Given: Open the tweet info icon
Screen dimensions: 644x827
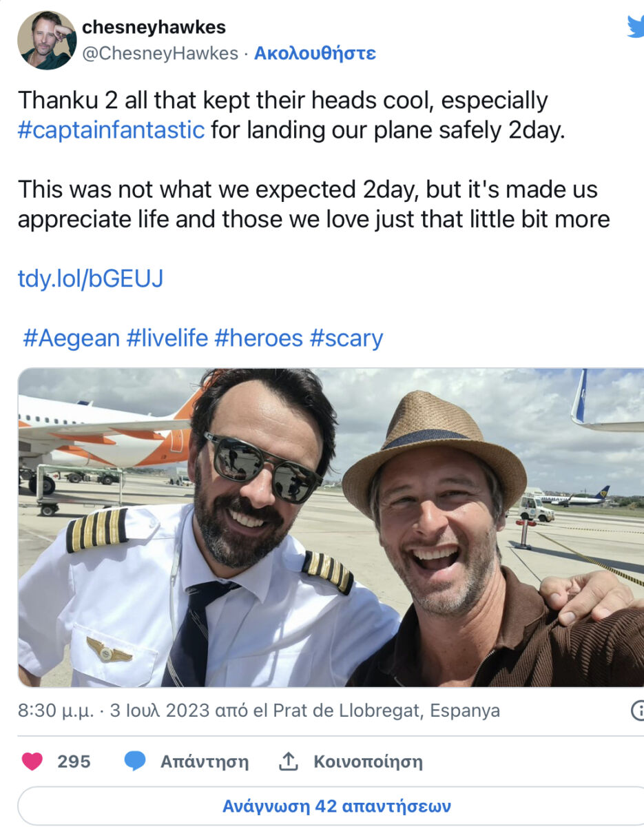Looking at the screenshot, I should tap(638, 711).
